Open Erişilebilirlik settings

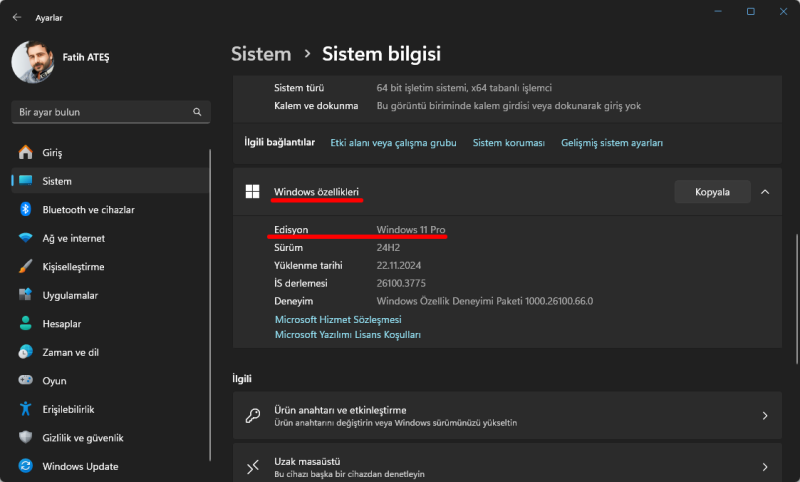pos(110,409)
